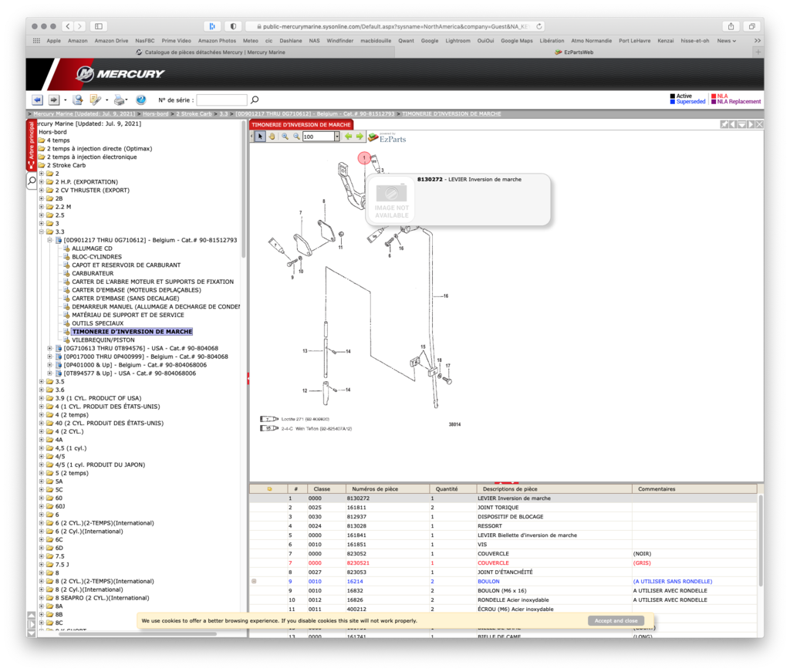Image resolution: width=790 pixels, height=672 pixels.
Task: Click TIMONERIE D'INVERSION DE MARCHE red tab
Action: coord(302,124)
